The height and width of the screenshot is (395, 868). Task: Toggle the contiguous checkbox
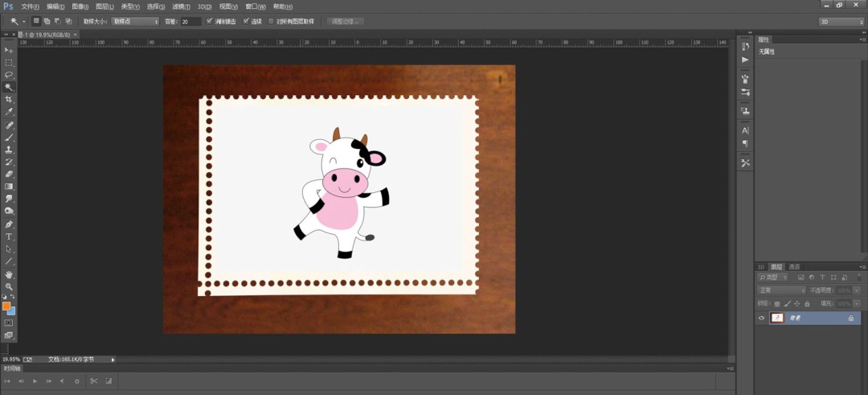pyautogui.click(x=247, y=21)
